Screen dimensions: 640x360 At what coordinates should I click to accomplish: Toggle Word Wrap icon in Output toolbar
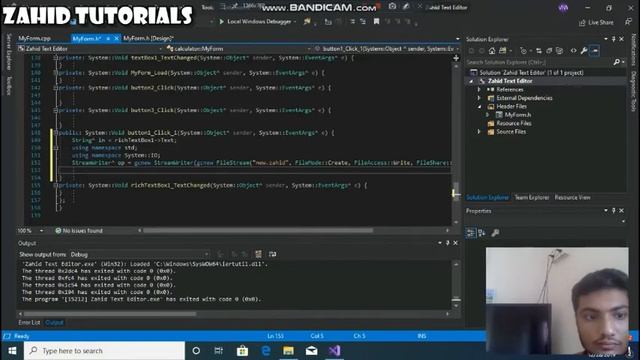[272, 254]
